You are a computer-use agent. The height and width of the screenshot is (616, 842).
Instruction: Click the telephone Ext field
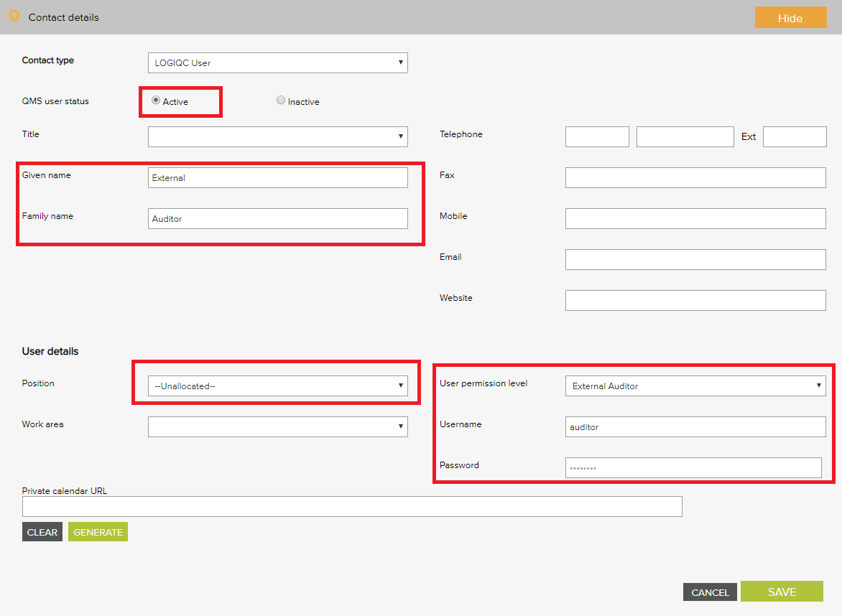pyautogui.click(x=794, y=136)
